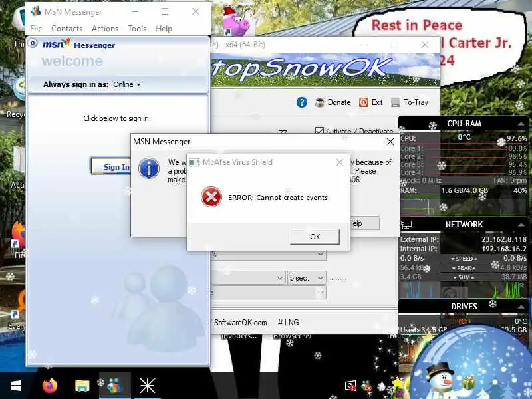532x399 pixels.
Task: Click Exit in the DesktopSnowOK toolbar
Action: point(371,102)
